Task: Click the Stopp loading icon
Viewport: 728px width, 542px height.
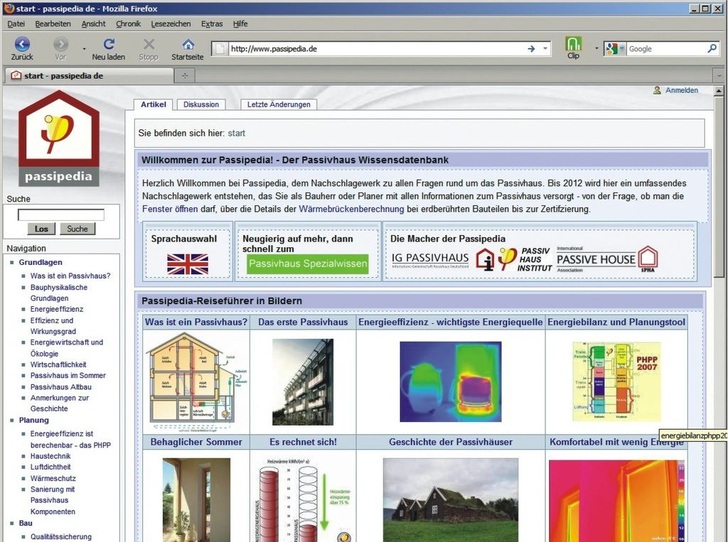Action: (x=148, y=45)
